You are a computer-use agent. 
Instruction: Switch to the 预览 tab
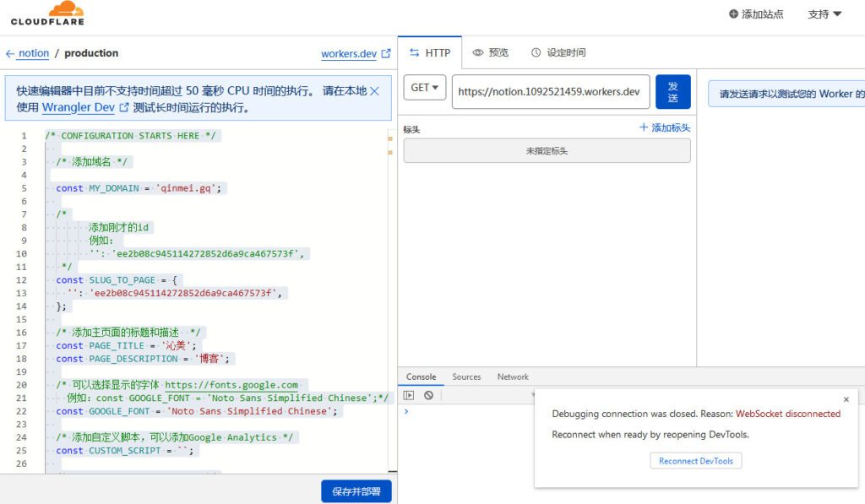click(491, 53)
